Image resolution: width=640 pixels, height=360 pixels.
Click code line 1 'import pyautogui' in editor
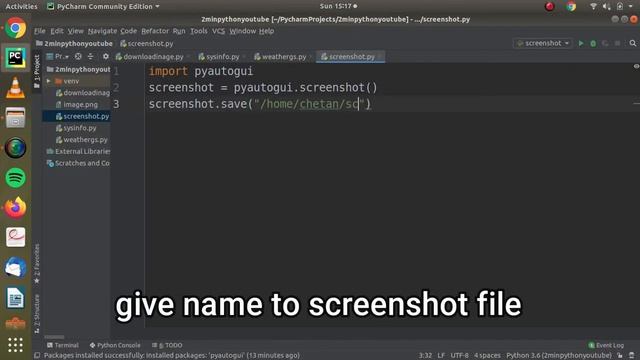coord(200,71)
